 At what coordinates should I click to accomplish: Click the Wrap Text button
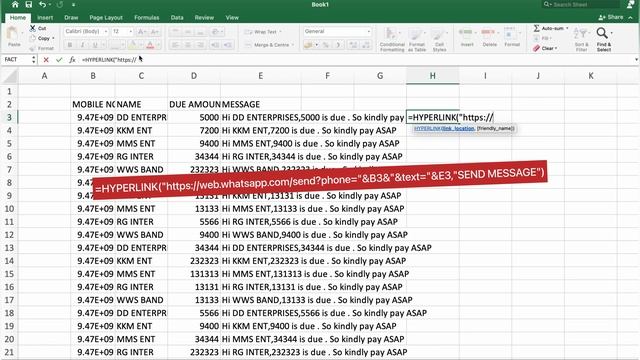(263, 32)
